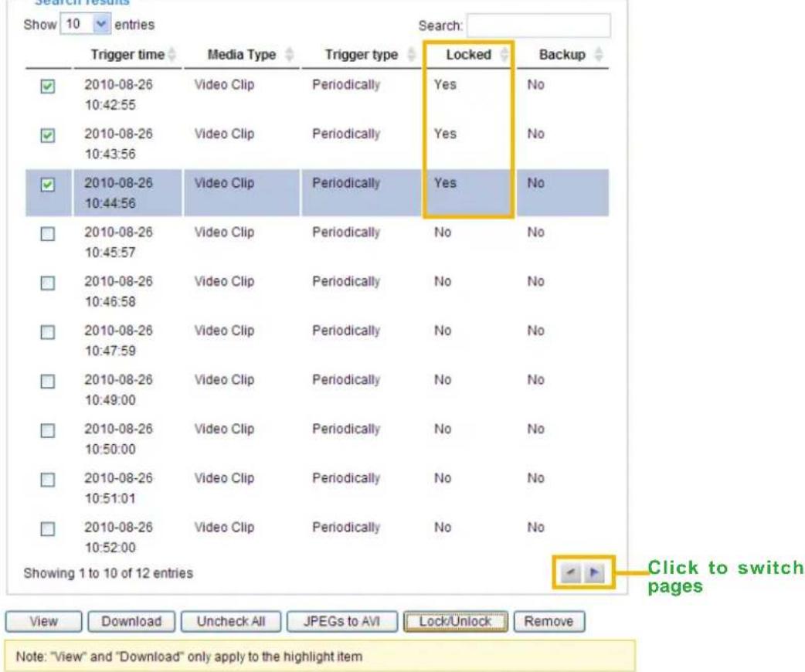Check the 10:45:57 clip checkbox
This screenshot has width=805, height=672.
[x=47, y=234]
